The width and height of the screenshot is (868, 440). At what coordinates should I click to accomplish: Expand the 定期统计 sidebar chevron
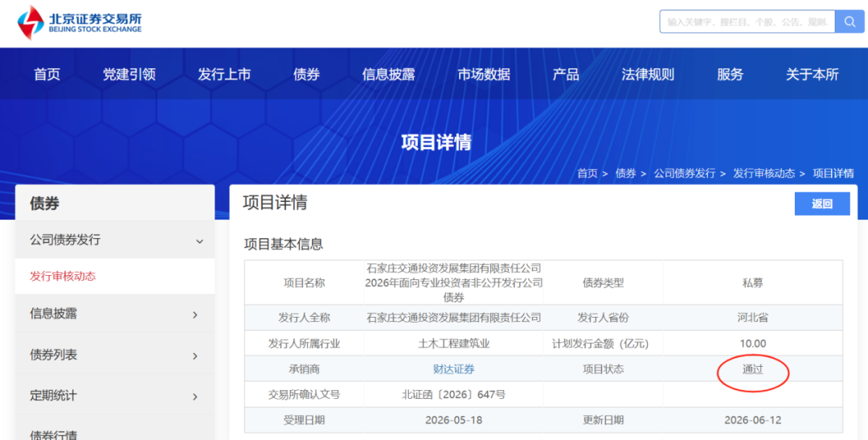pyautogui.click(x=194, y=397)
